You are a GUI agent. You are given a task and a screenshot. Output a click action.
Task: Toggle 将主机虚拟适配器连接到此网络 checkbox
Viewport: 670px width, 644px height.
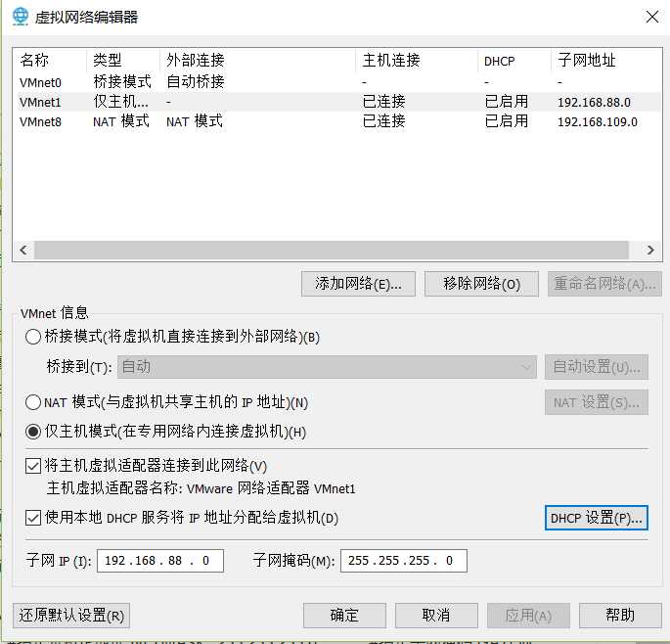click(x=33, y=466)
